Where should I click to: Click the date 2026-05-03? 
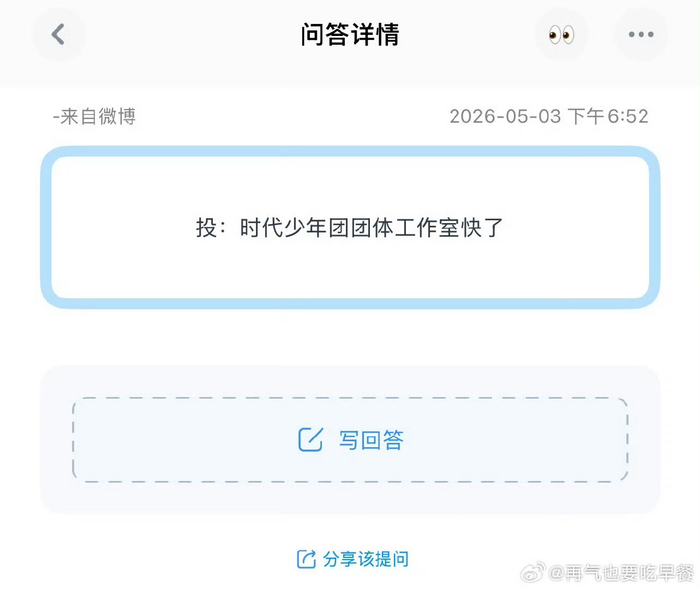(x=505, y=117)
